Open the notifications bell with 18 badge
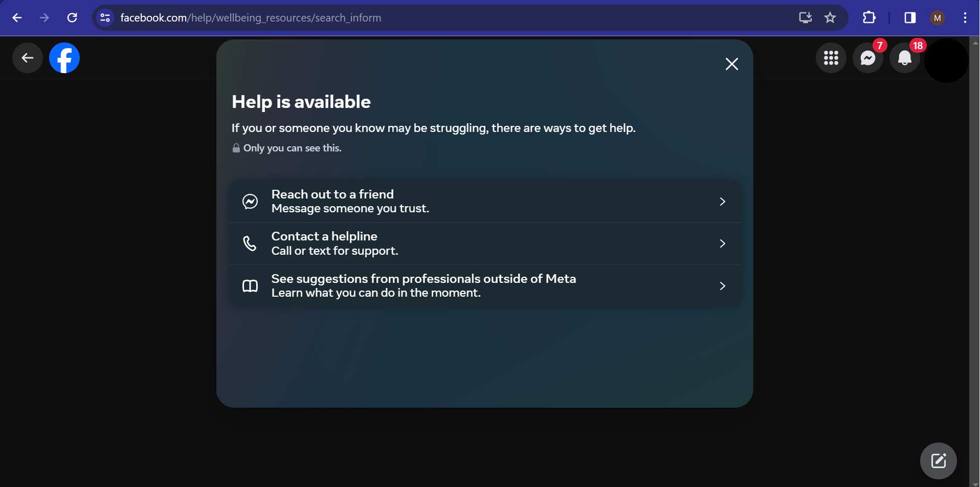The image size is (980, 487). tap(905, 58)
